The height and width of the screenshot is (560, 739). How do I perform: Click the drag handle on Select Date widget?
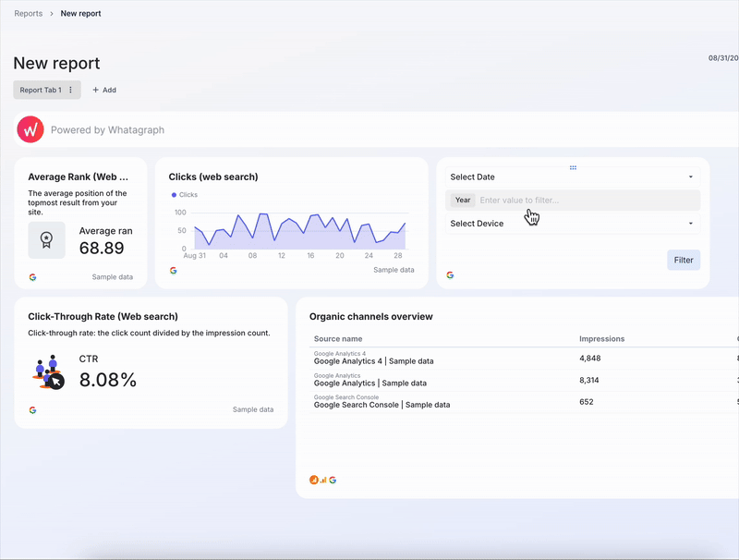click(x=573, y=167)
